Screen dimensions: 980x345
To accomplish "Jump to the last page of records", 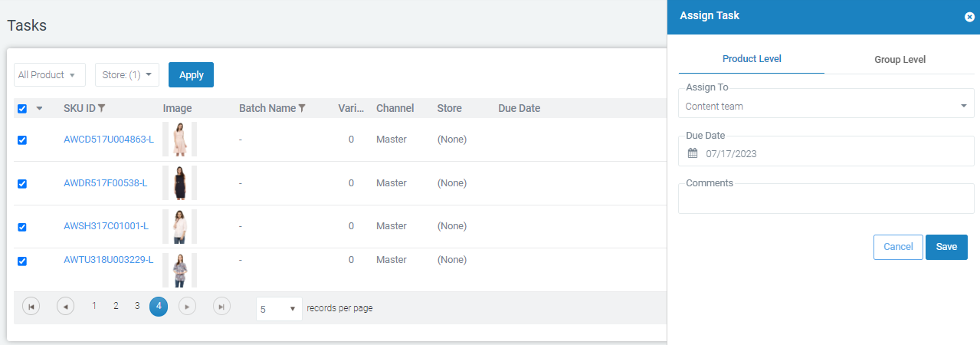I will pos(221,307).
